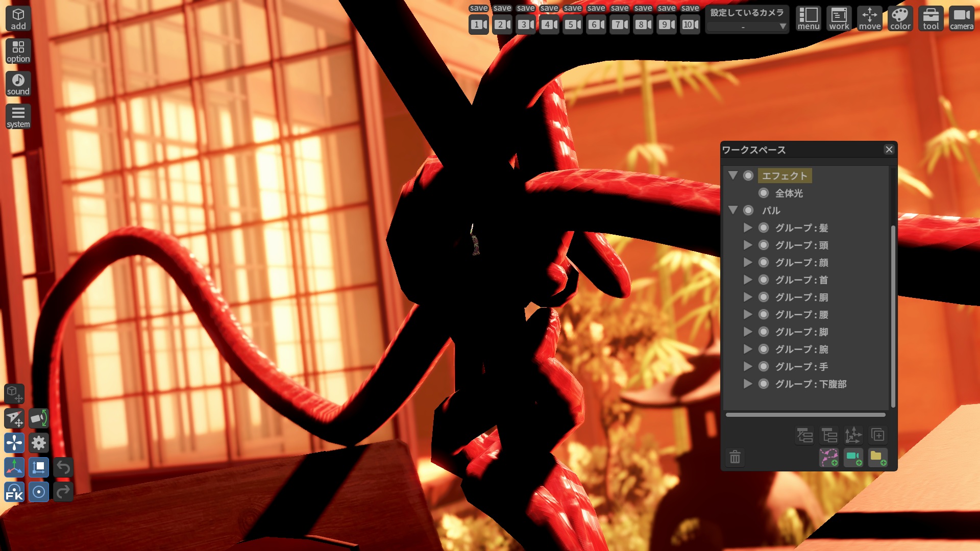Viewport: 980px width, 551px height.
Task: Toggle visibility of パル
Action: [748, 210]
